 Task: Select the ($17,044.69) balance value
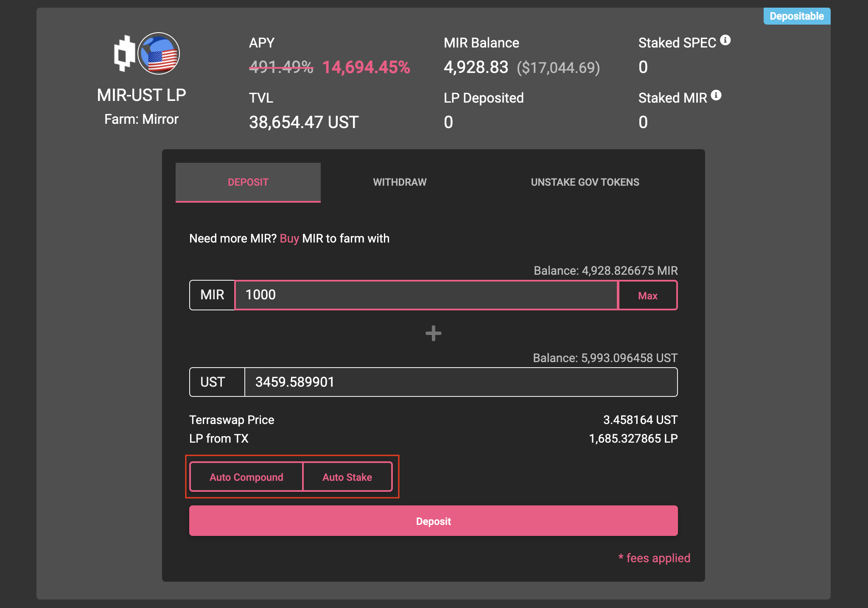pos(558,68)
